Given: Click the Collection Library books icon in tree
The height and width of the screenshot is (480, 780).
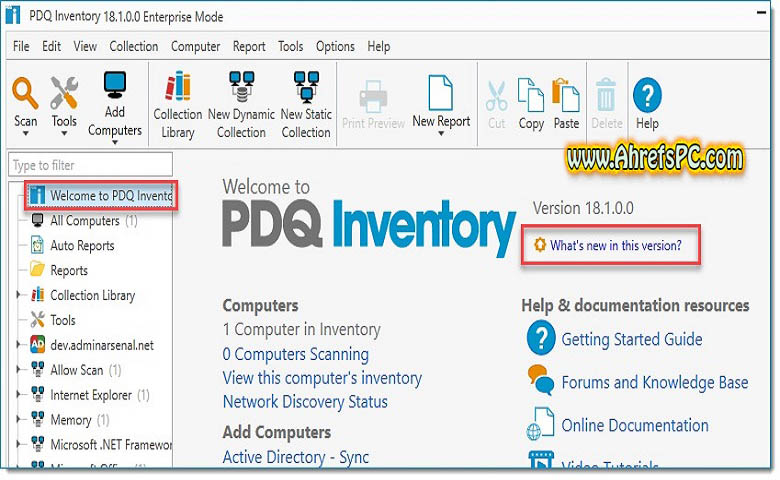Looking at the screenshot, I should 37,294.
